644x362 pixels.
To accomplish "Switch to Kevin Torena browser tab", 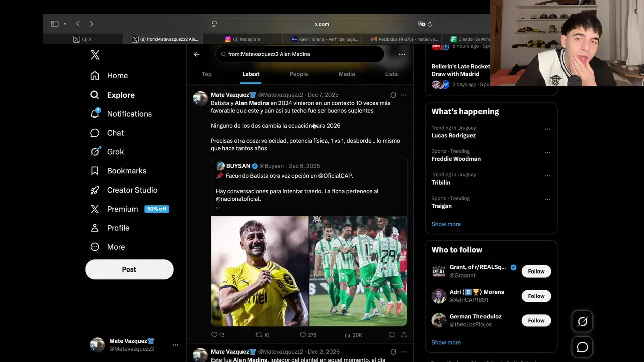I will (321, 39).
